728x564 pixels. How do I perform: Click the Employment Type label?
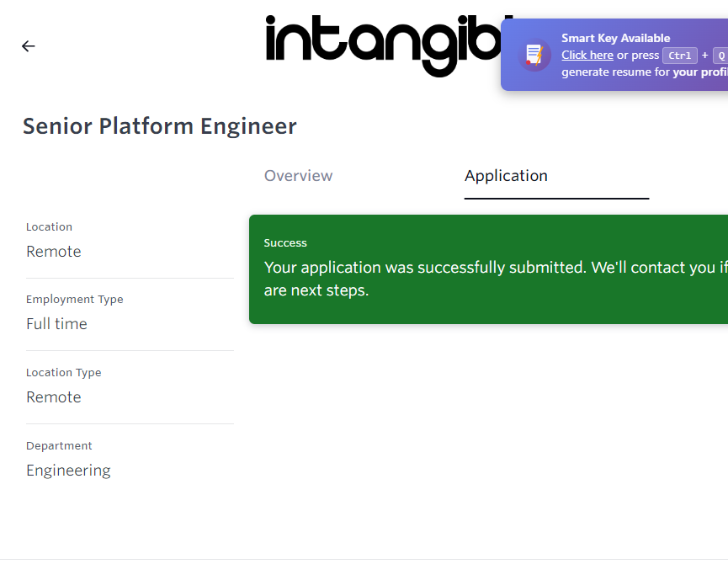click(74, 300)
